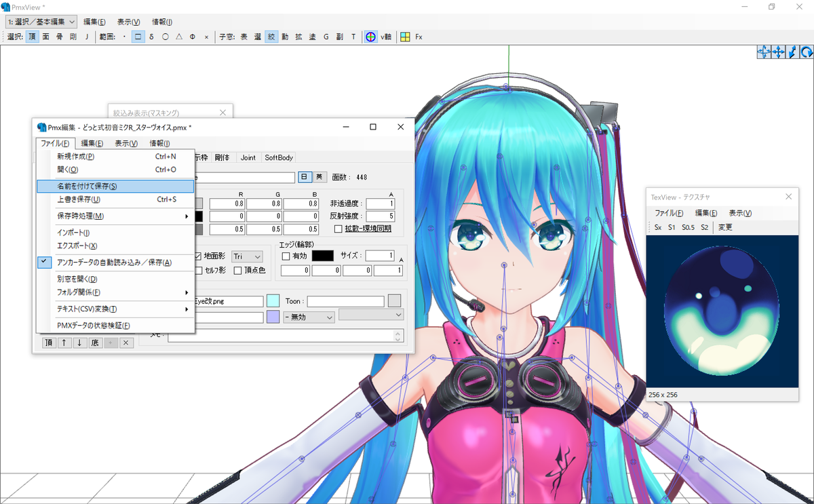814x504 pixels.
Task: Click the first move-gizmo icon in viewport corner
Action: pyautogui.click(x=764, y=52)
